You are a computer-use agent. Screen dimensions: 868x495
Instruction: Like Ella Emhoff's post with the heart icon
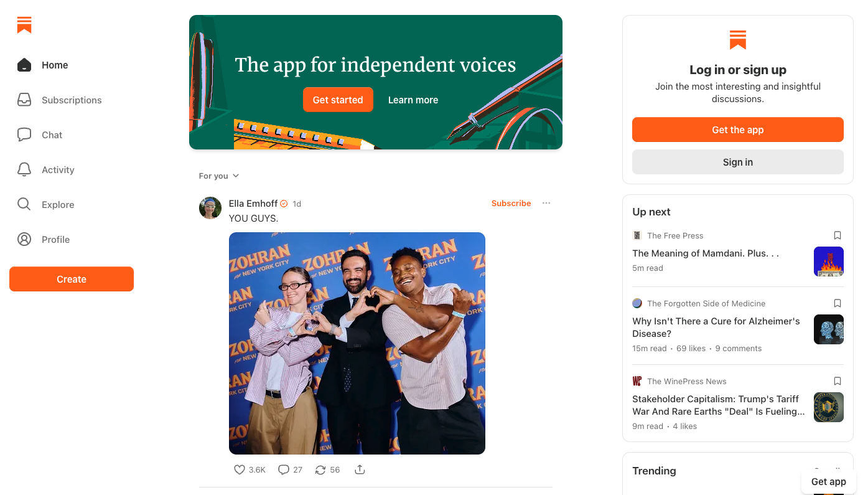coord(240,469)
